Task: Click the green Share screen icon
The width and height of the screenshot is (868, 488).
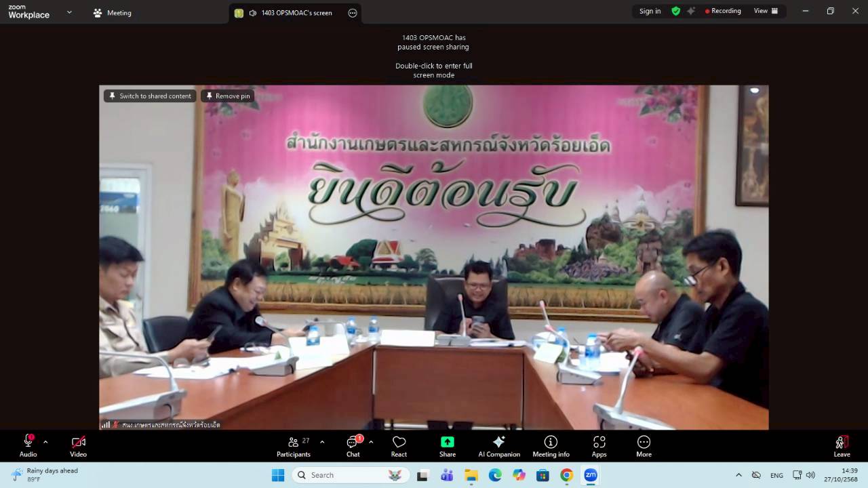Action: [x=448, y=442]
